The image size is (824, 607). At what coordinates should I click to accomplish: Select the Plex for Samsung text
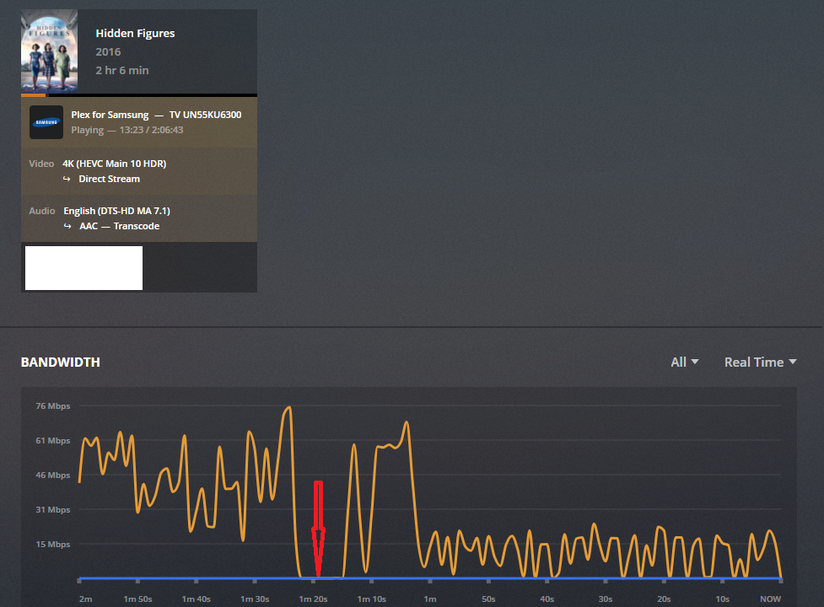[x=110, y=115]
